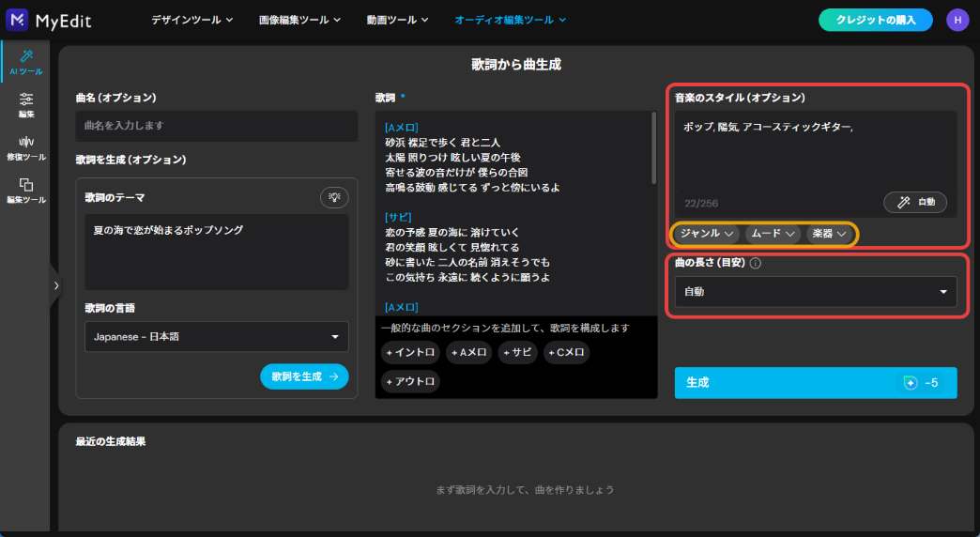
Task: Click the 自動 magic wand style button
Action: point(915,202)
